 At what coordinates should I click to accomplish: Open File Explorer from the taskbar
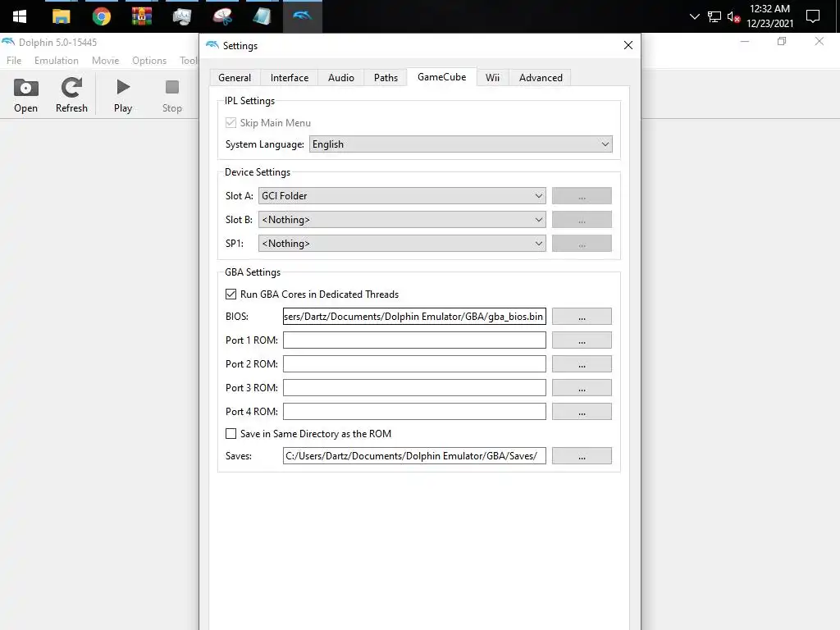click(x=61, y=16)
